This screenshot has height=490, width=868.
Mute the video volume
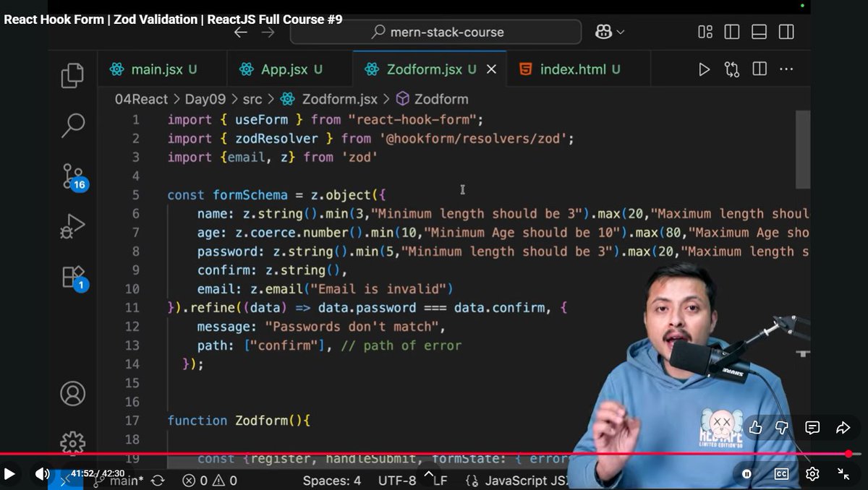(43, 474)
